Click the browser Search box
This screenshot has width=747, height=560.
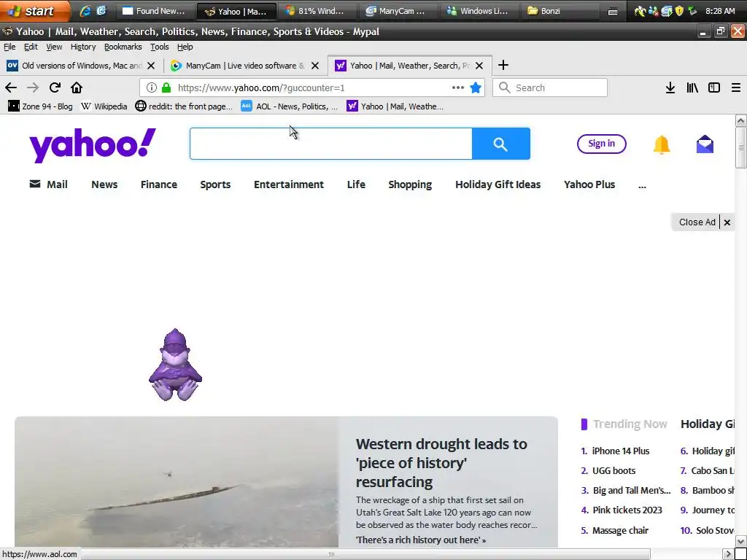tap(550, 87)
